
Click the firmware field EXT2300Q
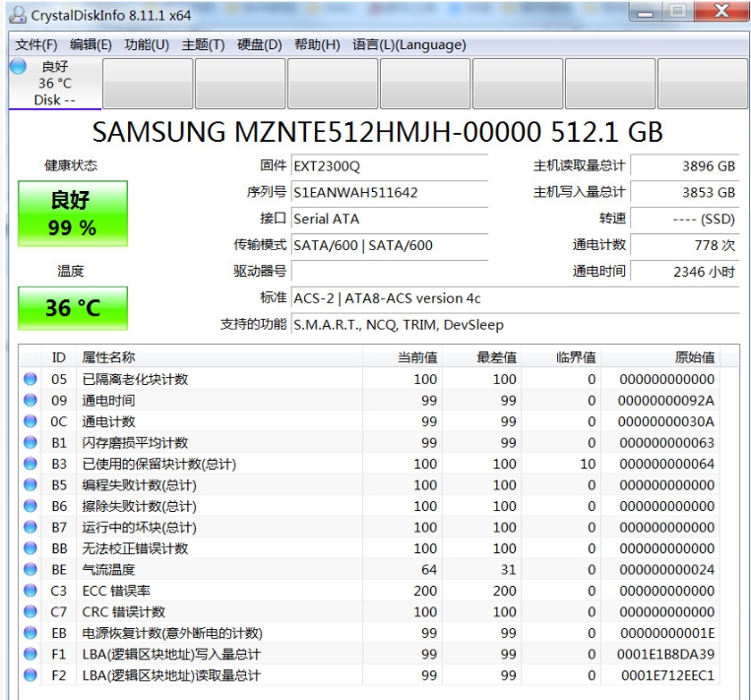[390, 166]
